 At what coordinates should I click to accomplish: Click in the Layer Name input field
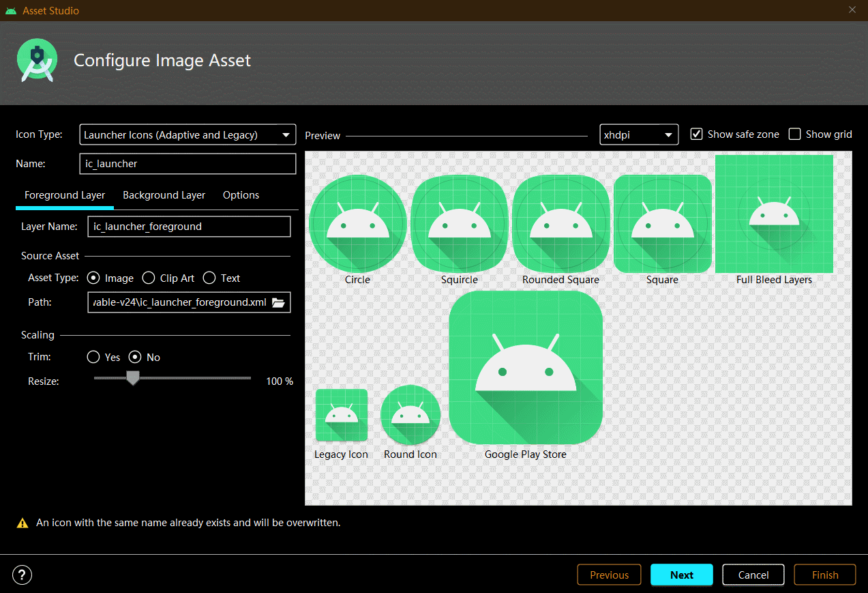(x=189, y=227)
